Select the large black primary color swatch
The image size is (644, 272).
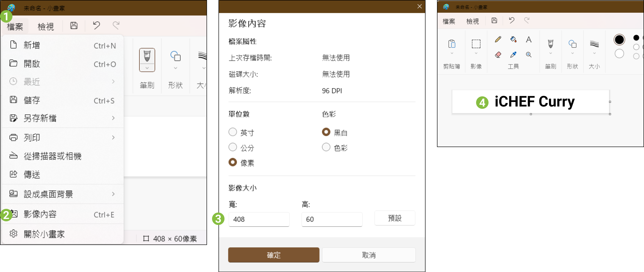pos(619,40)
